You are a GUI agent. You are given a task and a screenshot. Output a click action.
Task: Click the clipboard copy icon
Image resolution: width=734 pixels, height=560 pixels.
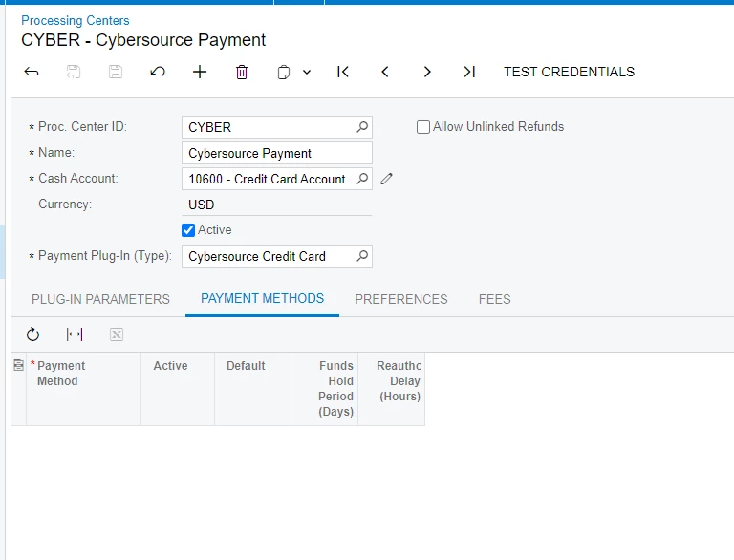(x=284, y=72)
